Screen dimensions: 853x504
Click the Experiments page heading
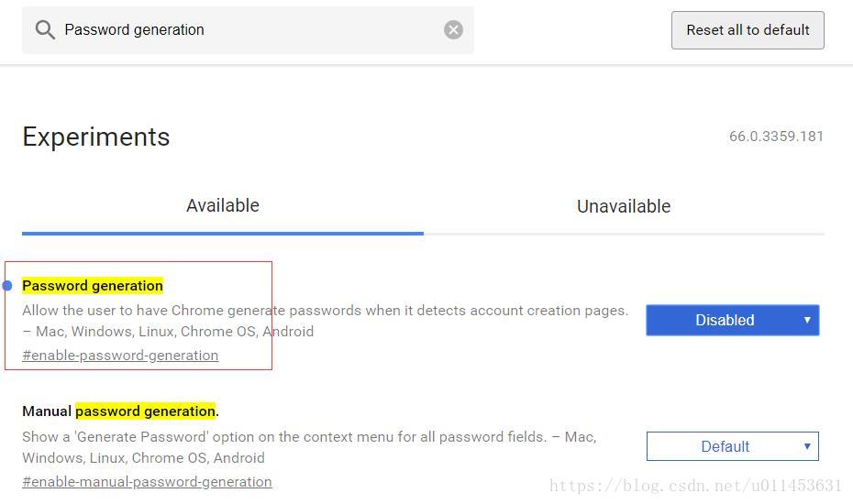96,137
